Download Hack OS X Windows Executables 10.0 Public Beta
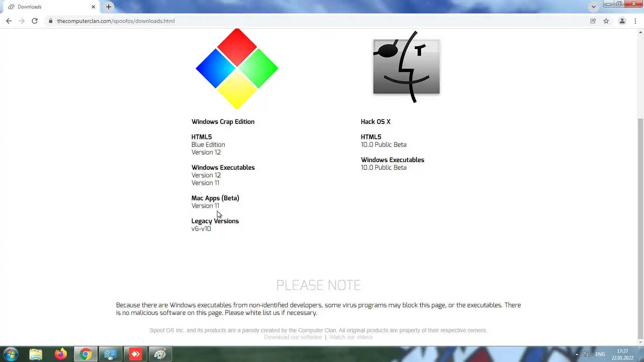 pos(384,168)
